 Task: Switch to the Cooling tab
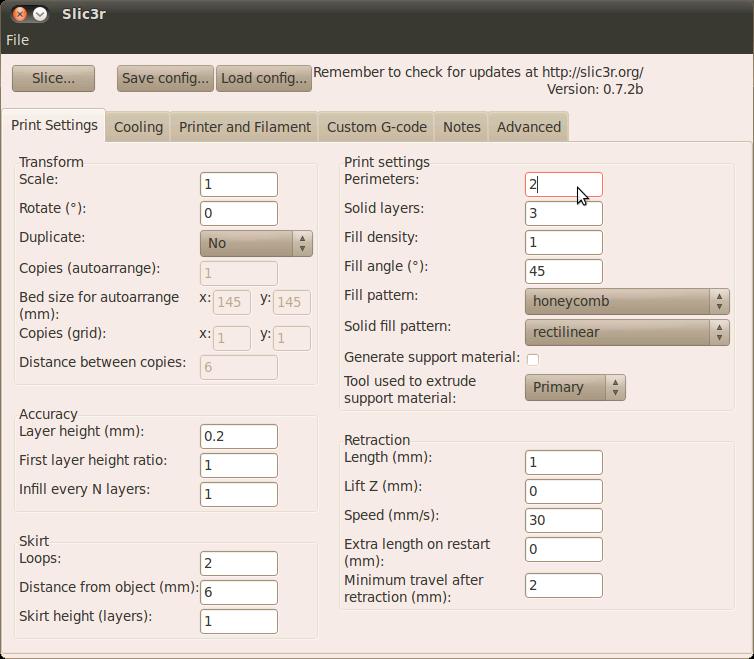(138, 127)
